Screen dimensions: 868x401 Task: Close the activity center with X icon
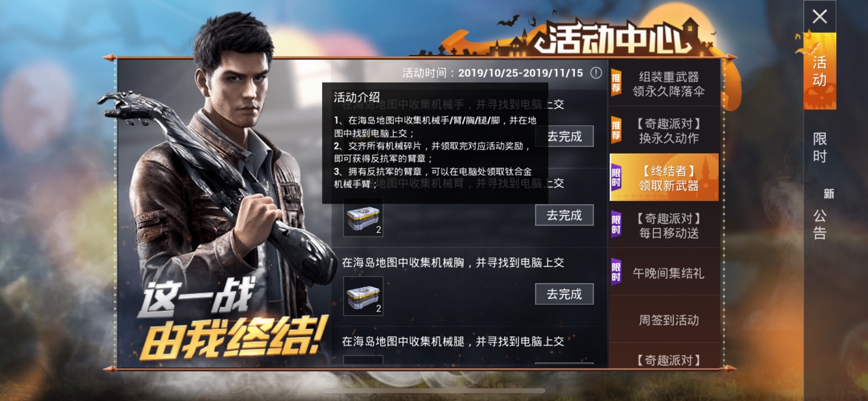820,16
